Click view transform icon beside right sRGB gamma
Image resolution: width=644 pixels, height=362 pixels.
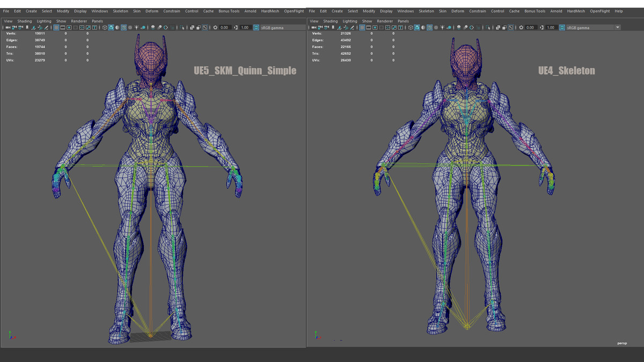point(561,27)
